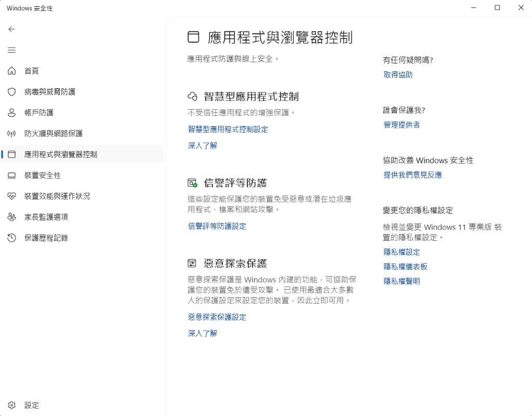Click 深入了解 under 智慧型應用程式控制

tap(202, 146)
